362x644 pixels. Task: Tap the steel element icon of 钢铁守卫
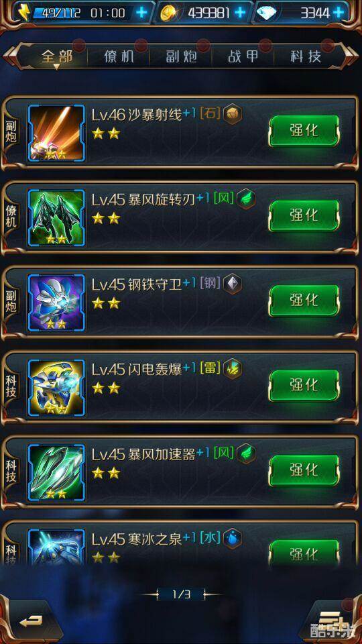pyautogui.click(x=233, y=284)
